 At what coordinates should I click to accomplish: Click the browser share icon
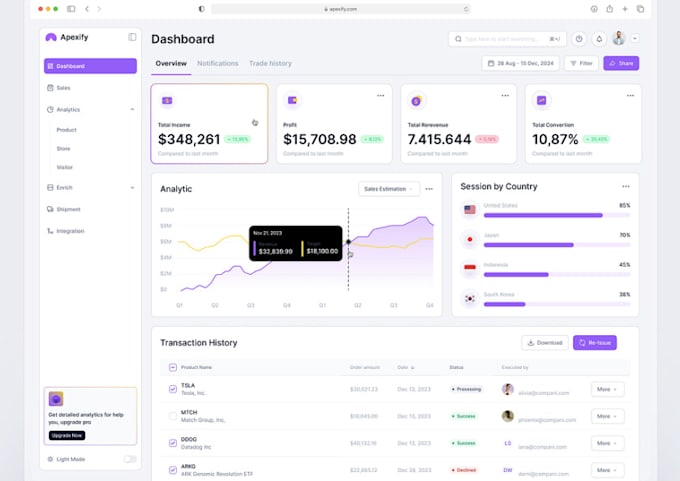pyautogui.click(x=610, y=9)
